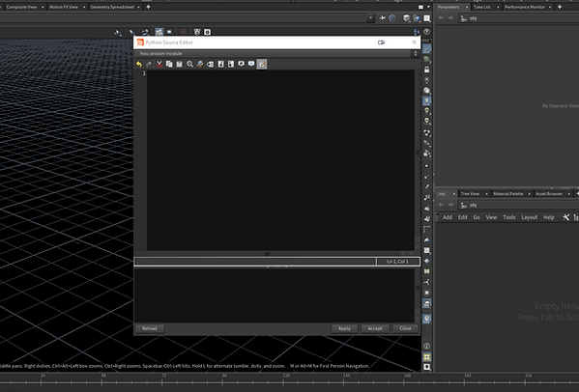Open the Layout menu in network editor

tap(529, 217)
